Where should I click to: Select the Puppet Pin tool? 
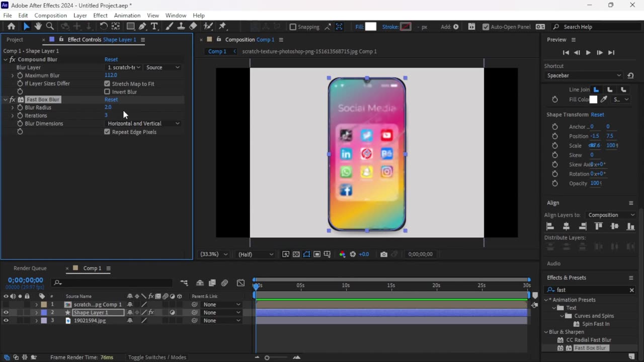(222, 27)
